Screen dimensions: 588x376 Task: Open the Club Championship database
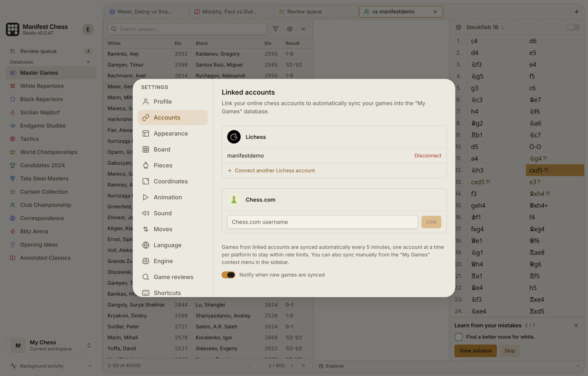(51, 205)
